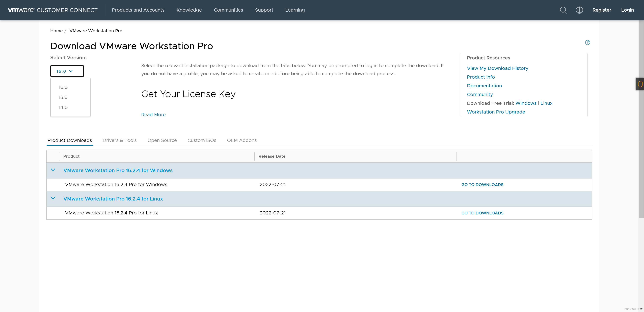Click the page vertical scrollbar

[641, 119]
